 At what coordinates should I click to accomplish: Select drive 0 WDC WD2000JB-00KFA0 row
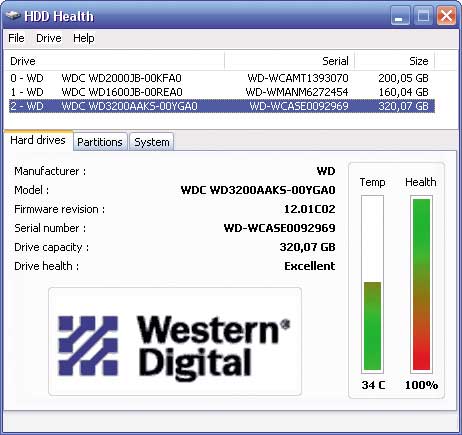[x=222, y=78]
